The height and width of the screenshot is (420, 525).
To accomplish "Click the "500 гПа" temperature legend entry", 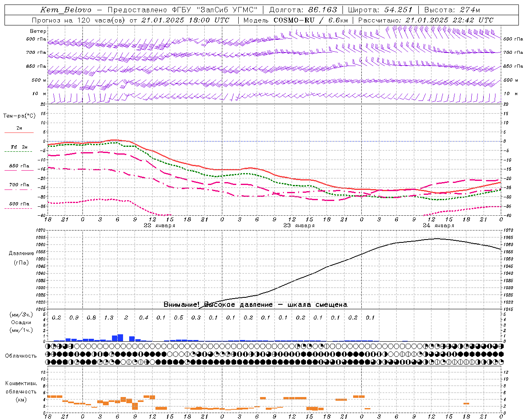I will (x=19, y=203).
